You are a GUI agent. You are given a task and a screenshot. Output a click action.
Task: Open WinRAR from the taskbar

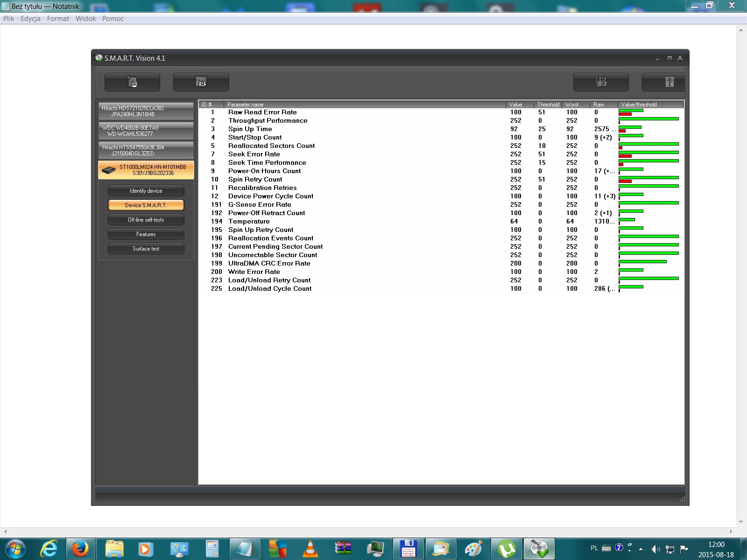click(x=343, y=549)
